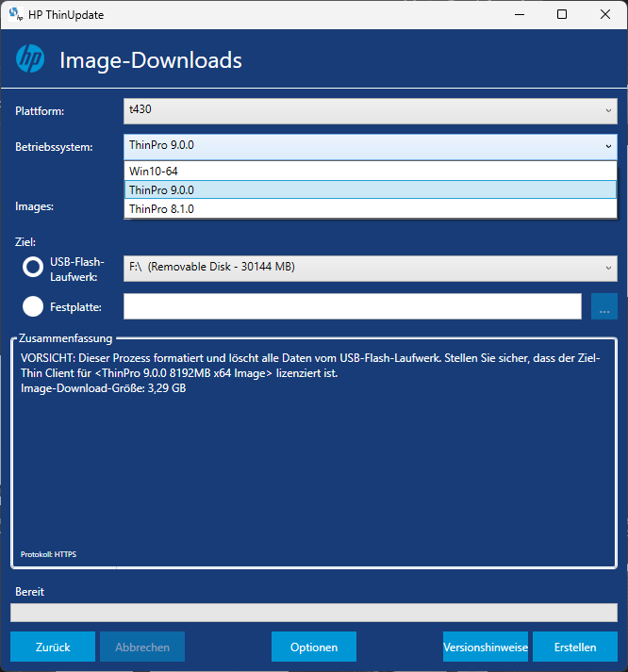Minimize the HP ThinUpdate window
The width and height of the screenshot is (628, 672).
click(520, 14)
